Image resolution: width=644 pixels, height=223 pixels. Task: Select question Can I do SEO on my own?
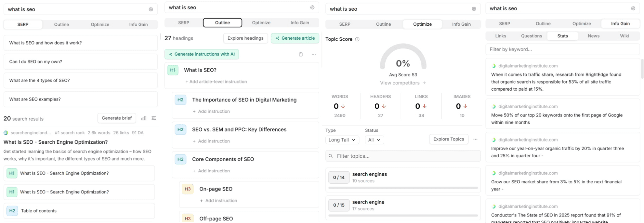[x=81, y=62]
